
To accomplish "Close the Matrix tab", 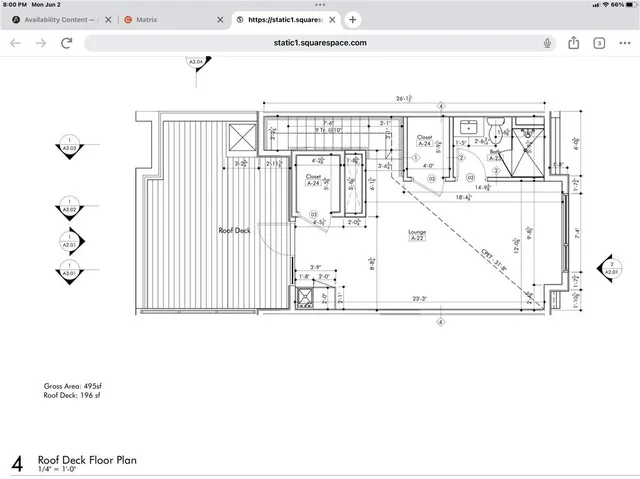I will tap(220, 20).
